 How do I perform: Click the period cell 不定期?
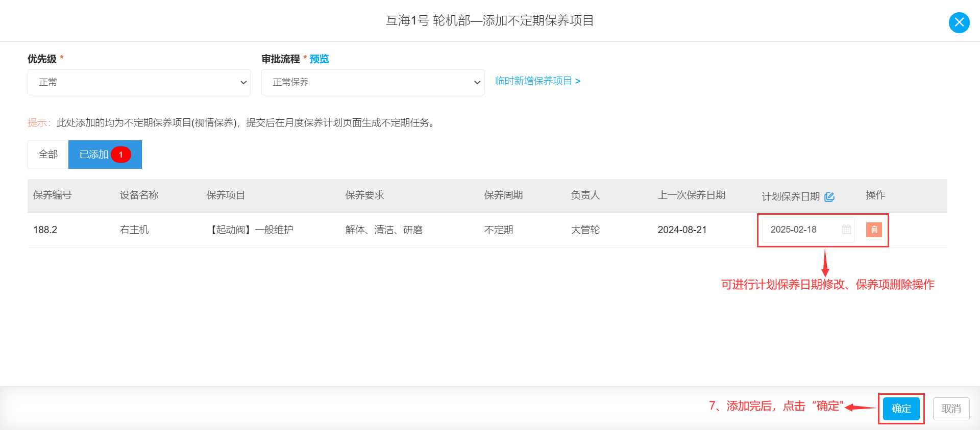pos(499,230)
